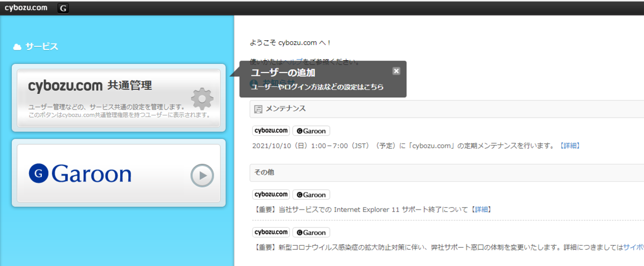The height and width of the screenshot is (266, 644).
Task: Click the cloud icon beside サービス
Action: tap(17, 47)
